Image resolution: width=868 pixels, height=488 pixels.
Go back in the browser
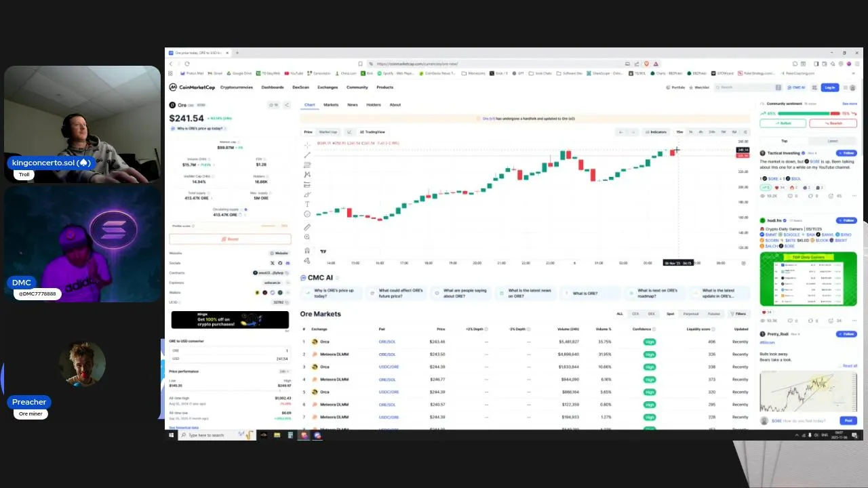tap(171, 64)
